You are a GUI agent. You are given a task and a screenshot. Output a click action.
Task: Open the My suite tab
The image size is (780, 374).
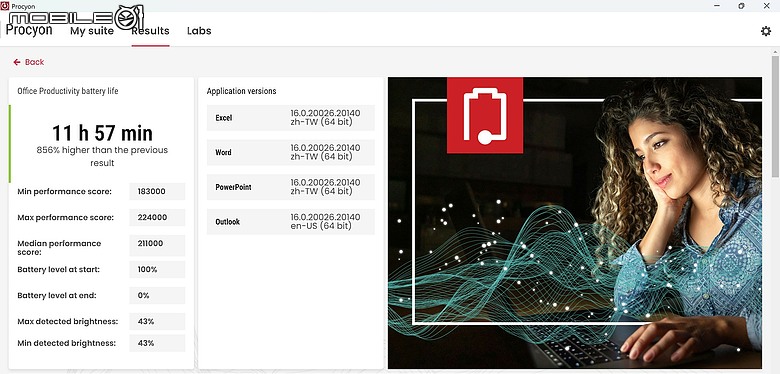click(92, 31)
